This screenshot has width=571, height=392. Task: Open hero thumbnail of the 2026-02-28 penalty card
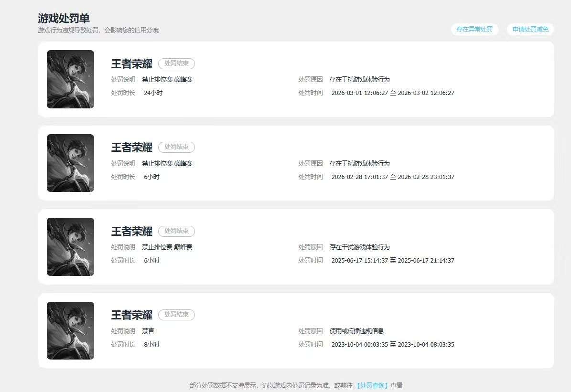tap(70, 163)
